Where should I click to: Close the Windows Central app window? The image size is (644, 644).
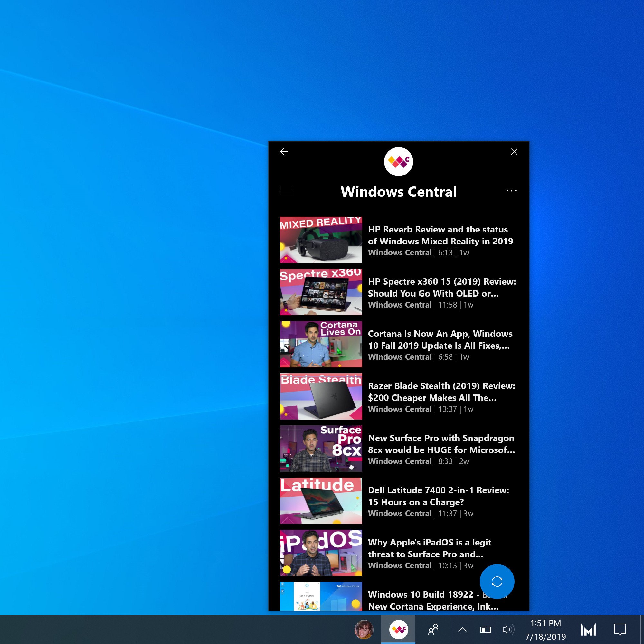(x=514, y=152)
